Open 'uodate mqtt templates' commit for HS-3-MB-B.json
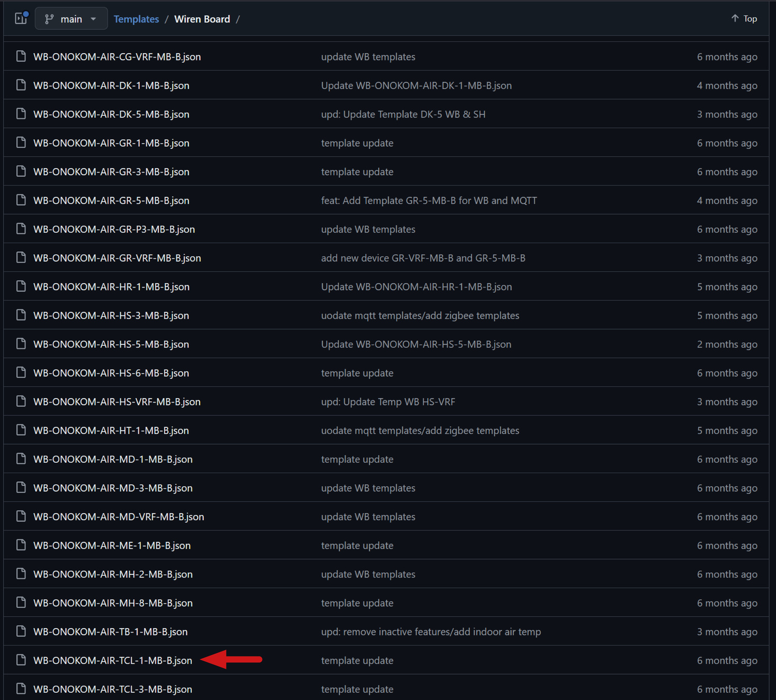 [x=420, y=315]
